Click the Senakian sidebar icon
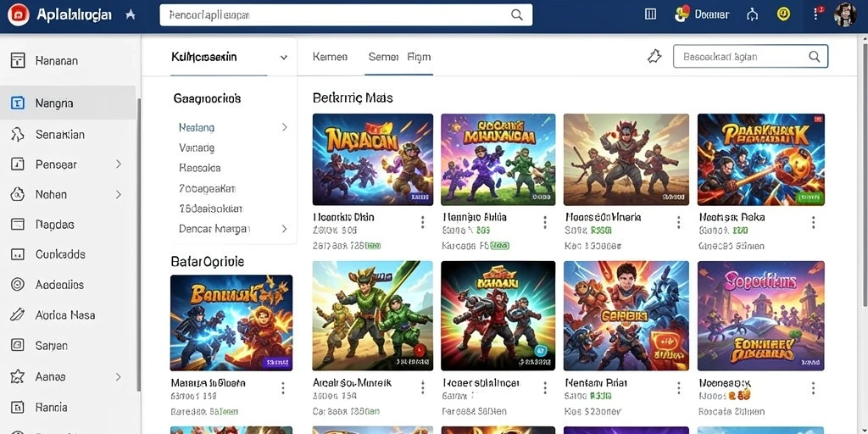 [18, 134]
